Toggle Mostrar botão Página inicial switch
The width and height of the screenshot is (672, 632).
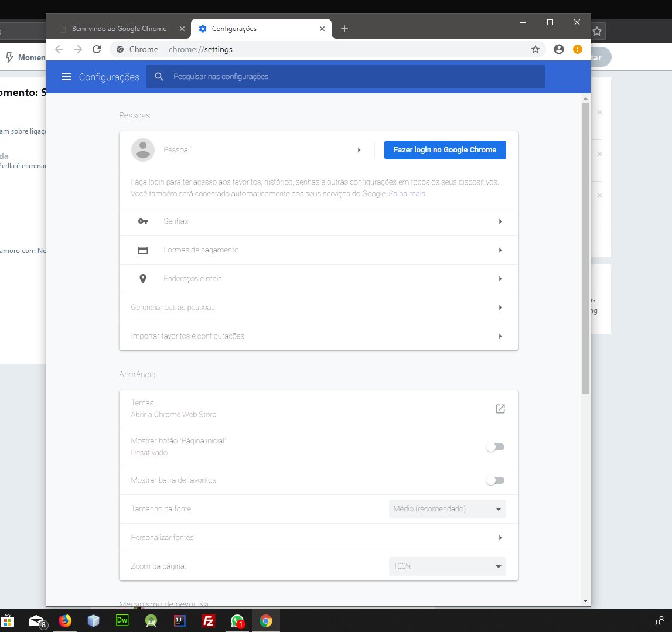pos(496,447)
